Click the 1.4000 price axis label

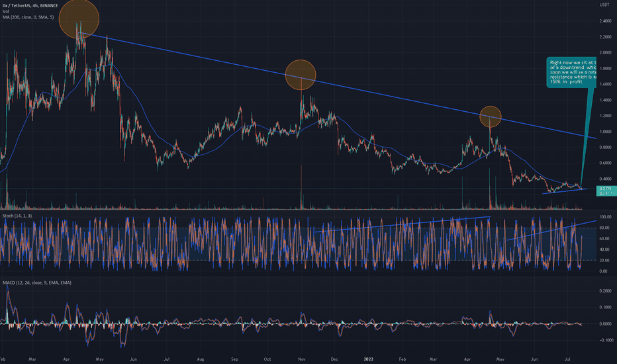coord(605,100)
